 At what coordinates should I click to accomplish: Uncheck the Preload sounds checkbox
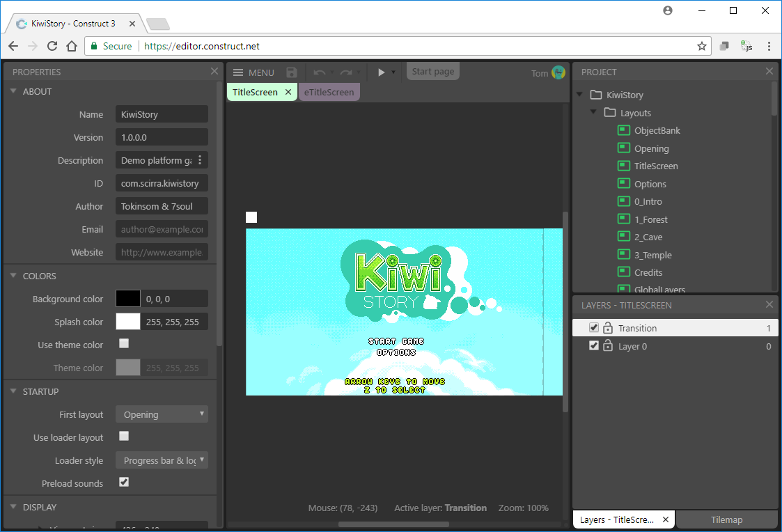click(124, 482)
